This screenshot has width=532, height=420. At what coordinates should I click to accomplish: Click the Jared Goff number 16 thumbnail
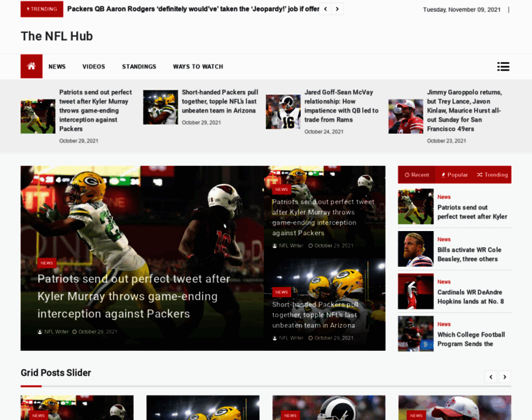(x=283, y=112)
